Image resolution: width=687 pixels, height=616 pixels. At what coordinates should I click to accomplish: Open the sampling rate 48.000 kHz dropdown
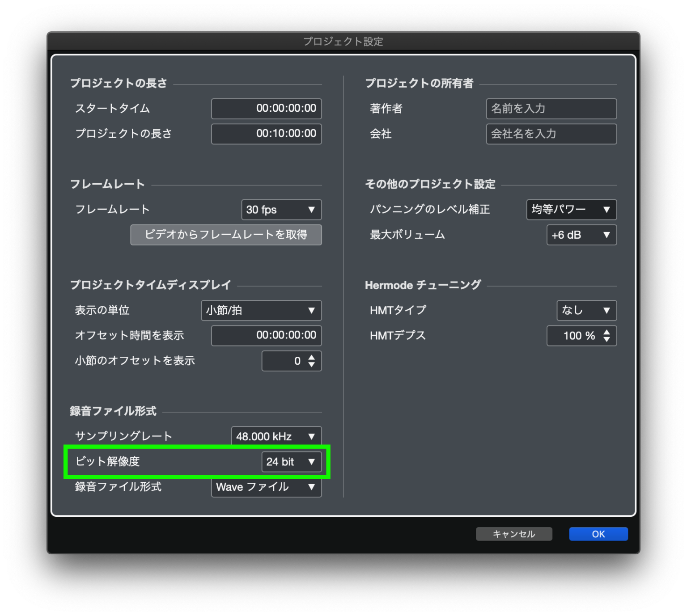pos(276,436)
